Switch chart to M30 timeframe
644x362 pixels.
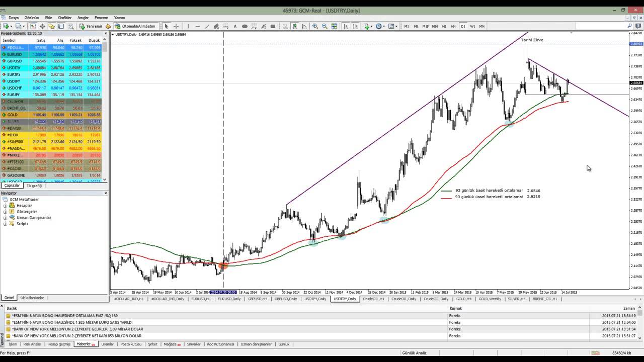pyautogui.click(x=435, y=26)
